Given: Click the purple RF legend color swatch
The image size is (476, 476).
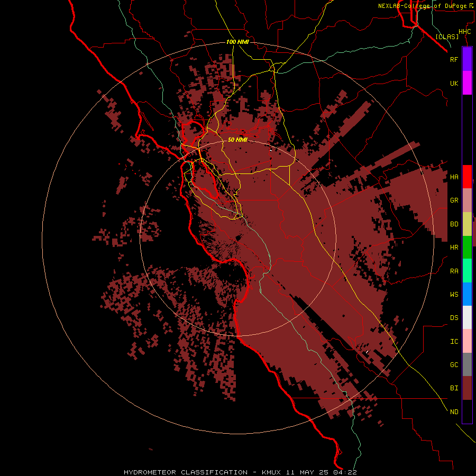Looking at the screenshot, I should [x=467, y=59].
